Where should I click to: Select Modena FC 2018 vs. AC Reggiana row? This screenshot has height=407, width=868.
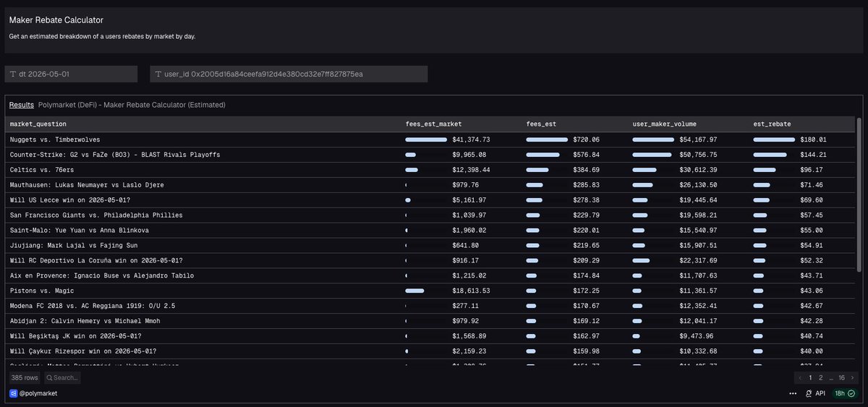(x=430, y=306)
